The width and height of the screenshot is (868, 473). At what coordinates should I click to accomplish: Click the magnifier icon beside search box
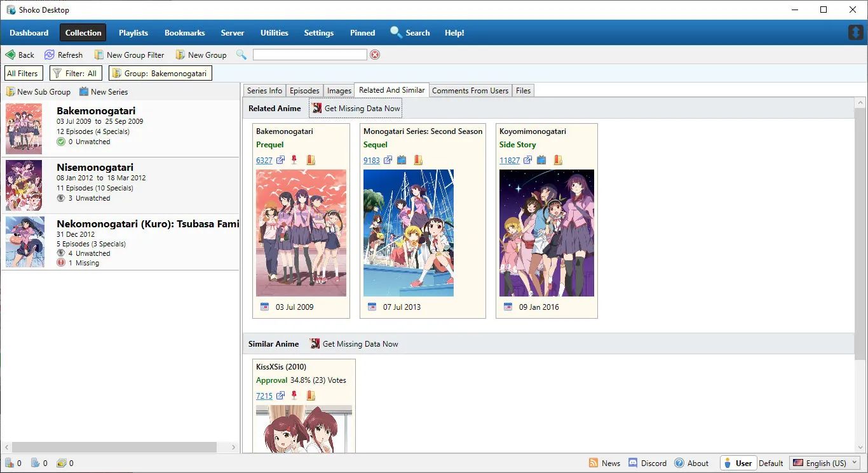tap(241, 55)
